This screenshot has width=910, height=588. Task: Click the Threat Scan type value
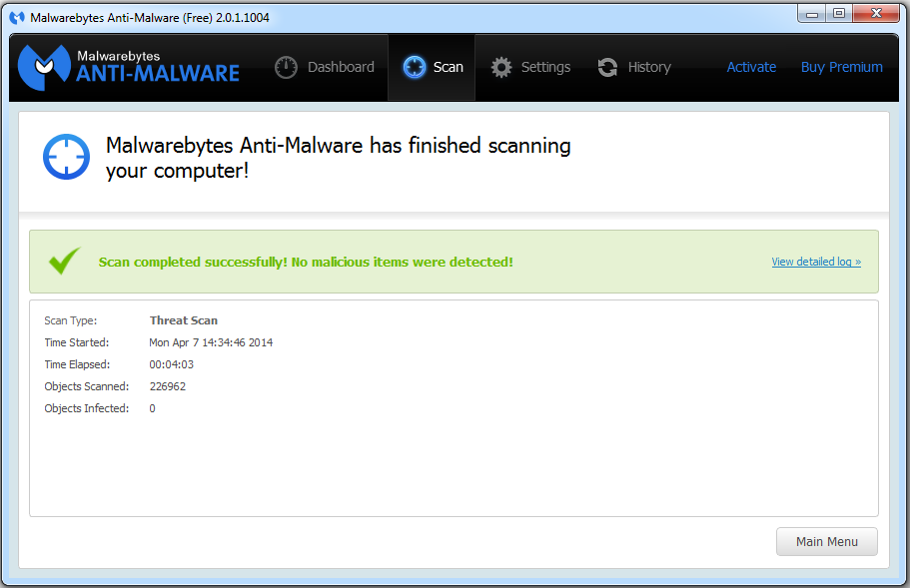click(x=184, y=320)
